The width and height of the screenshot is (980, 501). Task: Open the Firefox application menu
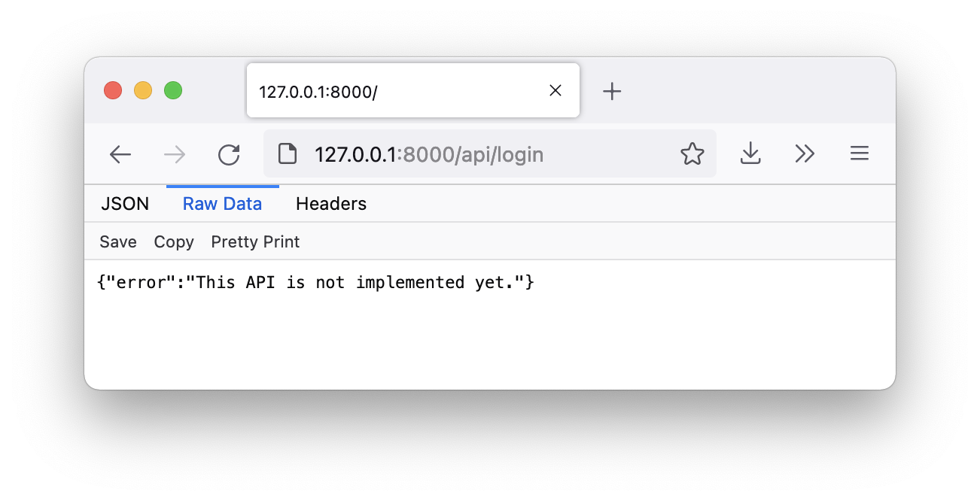point(859,154)
